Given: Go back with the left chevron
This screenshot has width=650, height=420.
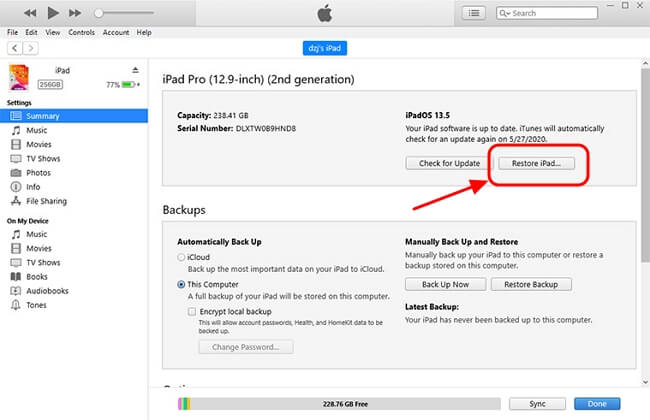Looking at the screenshot, I should click(x=15, y=49).
